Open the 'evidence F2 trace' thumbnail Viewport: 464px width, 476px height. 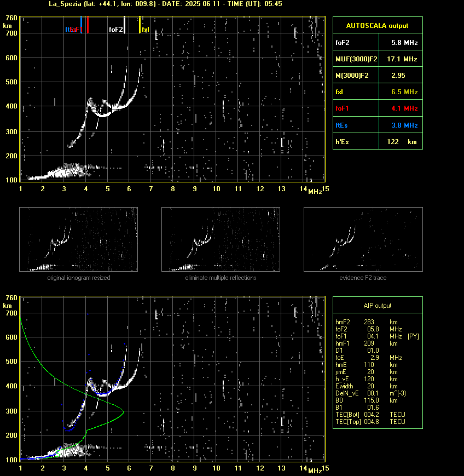click(x=363, y=239)
